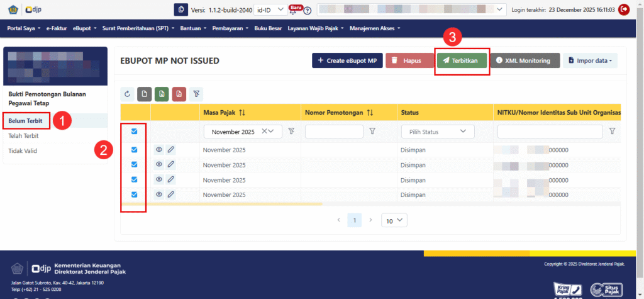The image size is (644, 299).
Task: Open the rows-per-page dropdown showing 10
Action: 394,221
